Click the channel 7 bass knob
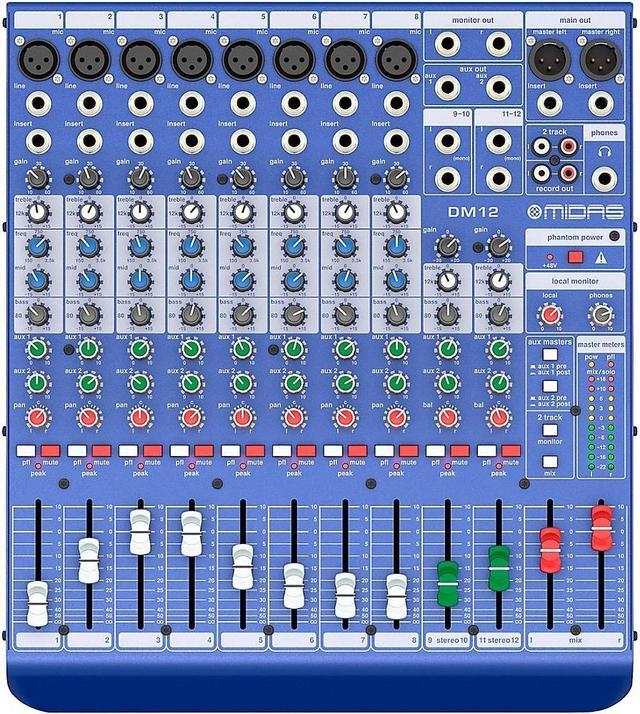The image size is (640, 714). pos(345,315)
